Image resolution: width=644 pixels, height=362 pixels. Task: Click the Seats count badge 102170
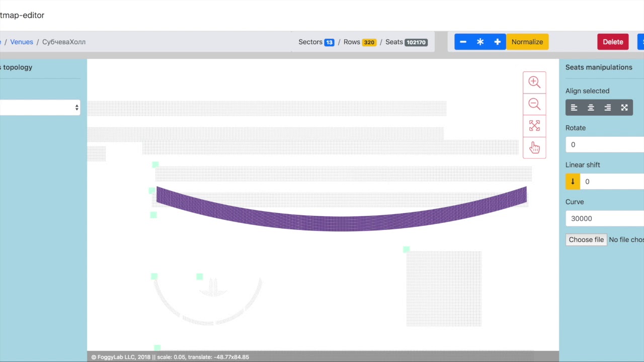coord(416,42)
